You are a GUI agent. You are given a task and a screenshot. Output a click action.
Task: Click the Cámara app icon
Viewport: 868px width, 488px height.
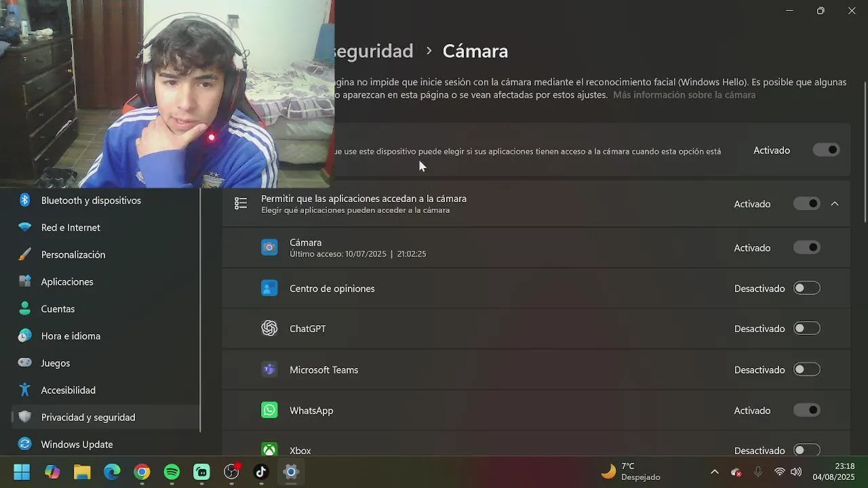pos(269,247)
